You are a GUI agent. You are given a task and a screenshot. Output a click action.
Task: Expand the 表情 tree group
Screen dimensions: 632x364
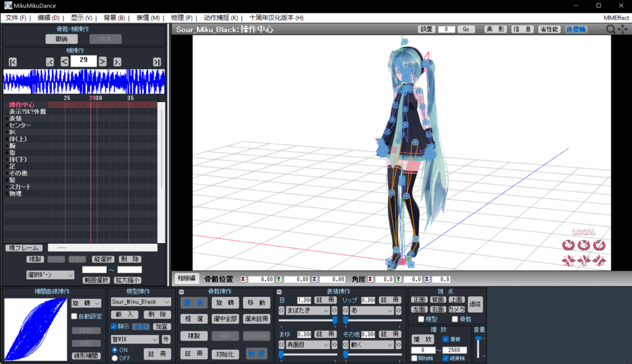(7, 118)
